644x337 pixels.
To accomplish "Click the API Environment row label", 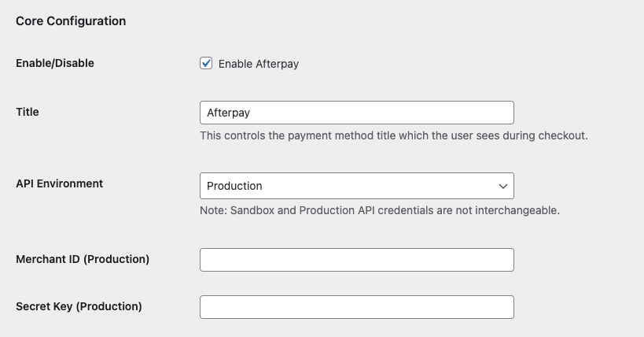I will 59,183.
